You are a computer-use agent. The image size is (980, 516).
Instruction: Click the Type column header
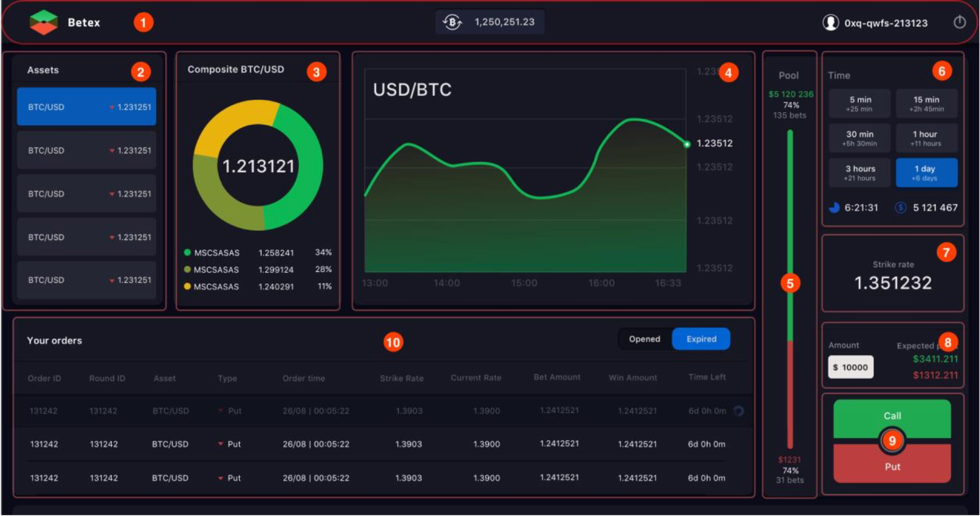pos(227,378)
